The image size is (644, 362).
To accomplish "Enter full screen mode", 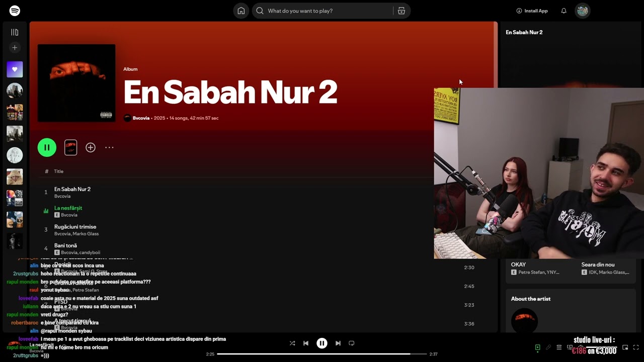I will click(636, 347).
